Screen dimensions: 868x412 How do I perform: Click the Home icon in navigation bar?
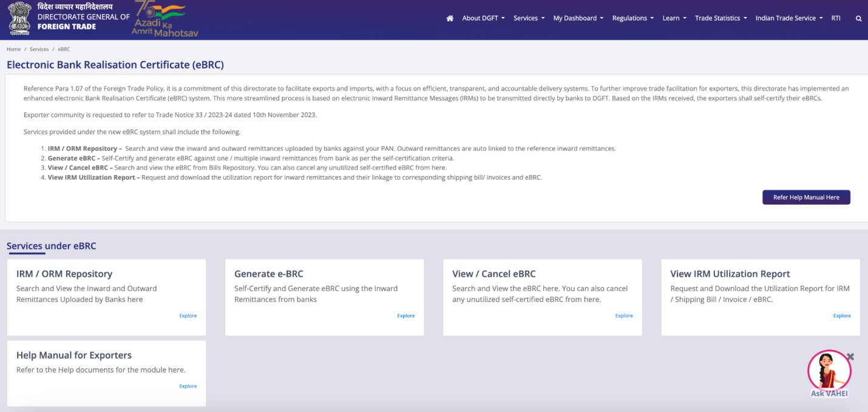[x=450, y=18]
